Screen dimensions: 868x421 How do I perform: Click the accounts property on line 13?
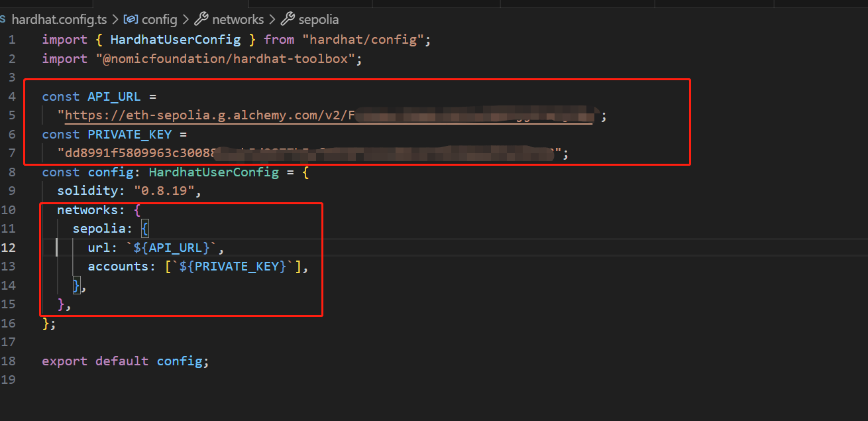click(x=123, y=267)
